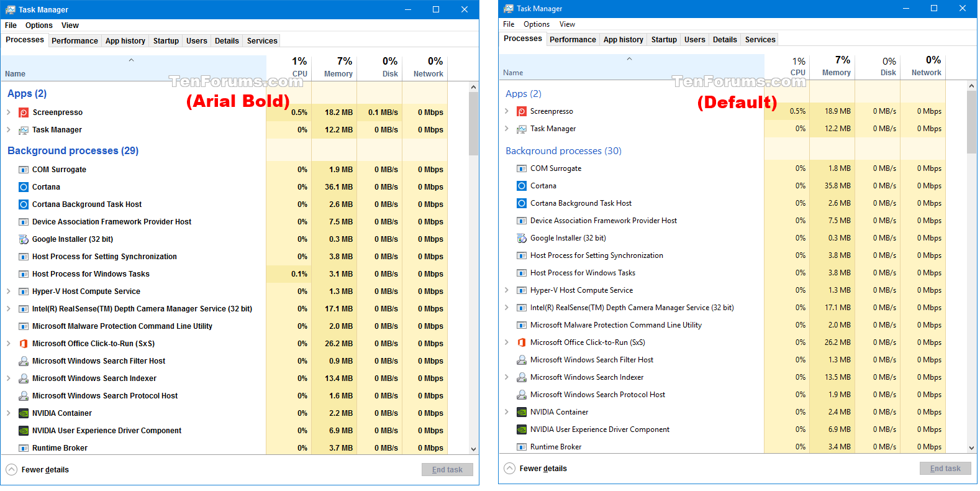This screenshot has height=491, width=980.
Task: Click NVIDIA Container icon in right window
Action: 522,412
